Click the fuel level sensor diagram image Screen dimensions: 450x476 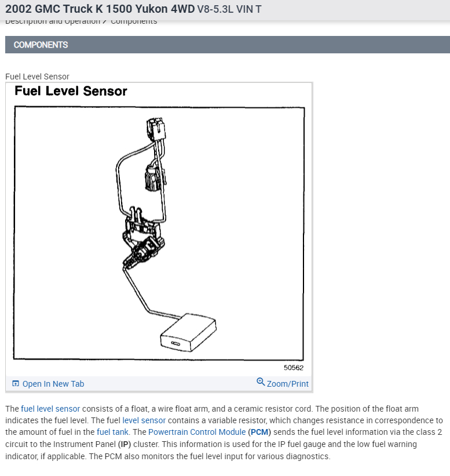coord(159,233)
